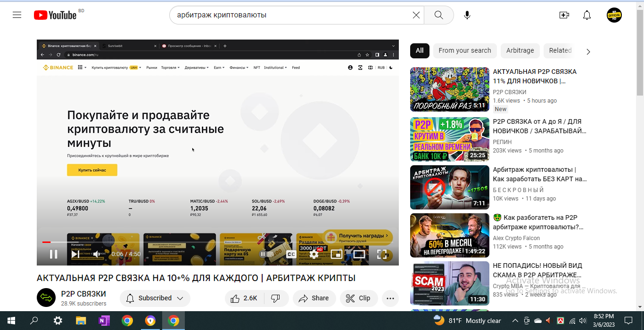
Task: Open thumbnail of 25:25 РЕПИН video
Action: (x=450, y=139)
